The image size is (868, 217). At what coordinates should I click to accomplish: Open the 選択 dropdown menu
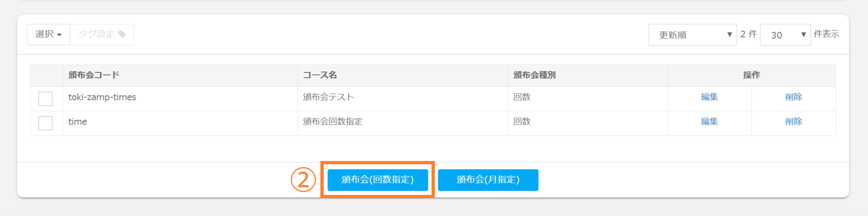48,34
